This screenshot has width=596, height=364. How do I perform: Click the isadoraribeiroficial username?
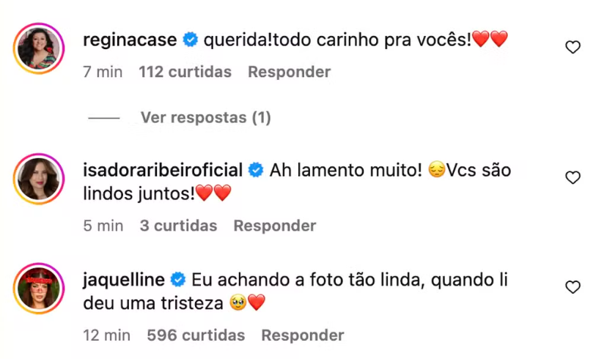coord(163,171)
